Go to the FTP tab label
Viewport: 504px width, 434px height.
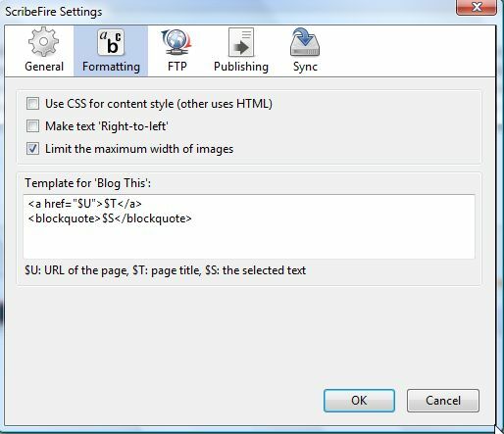pos(177,67)
